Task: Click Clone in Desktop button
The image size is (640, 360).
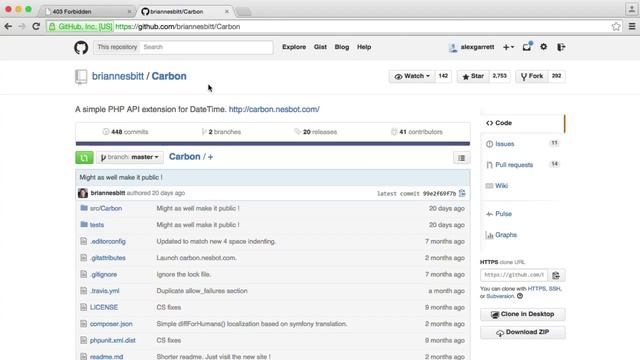Action: tap(523, 314)
